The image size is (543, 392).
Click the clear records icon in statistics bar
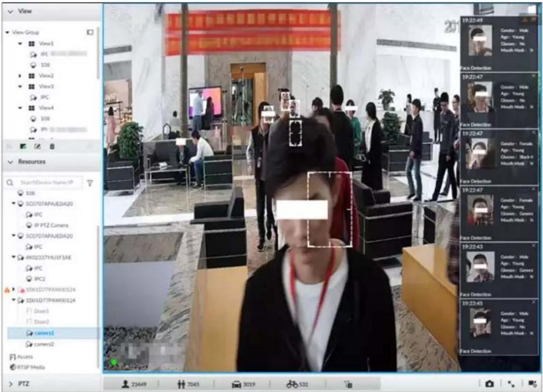(x=349, y=384)
